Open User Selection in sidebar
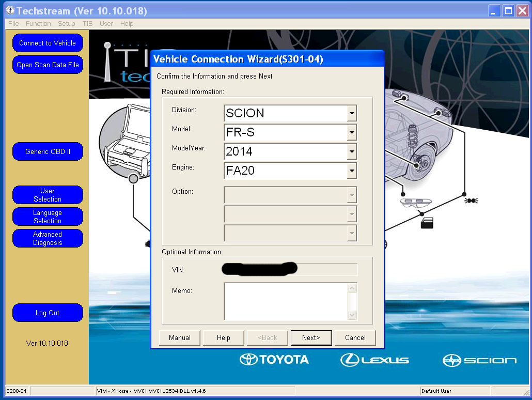Image resolution: width=532 pixels, height=400 pixels. coord(48,195)
